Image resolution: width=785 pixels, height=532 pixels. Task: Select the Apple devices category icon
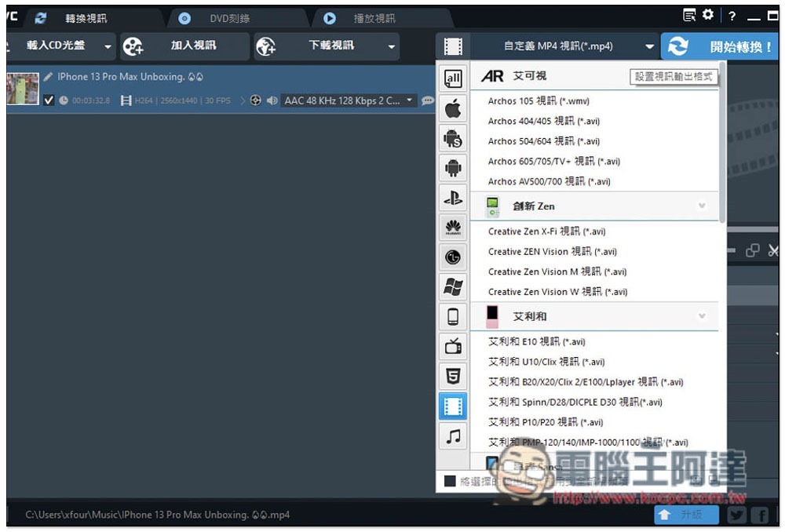coord(453,108)
